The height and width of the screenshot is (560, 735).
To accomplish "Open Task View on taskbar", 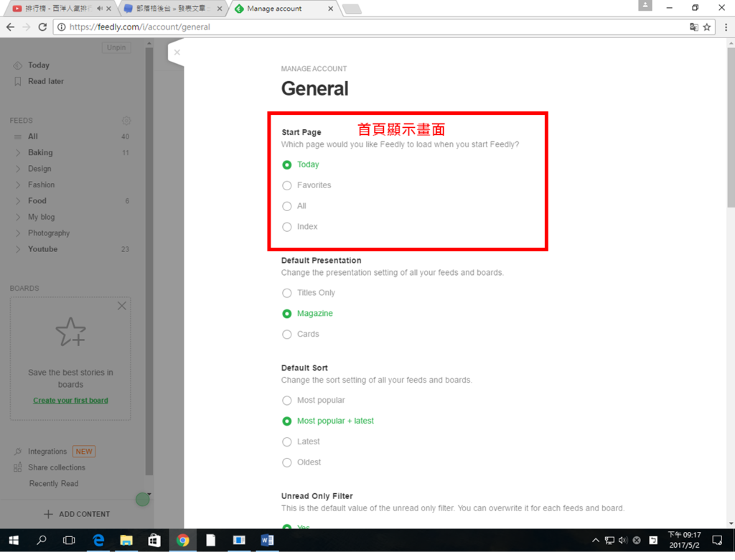I will coord(69,541).
